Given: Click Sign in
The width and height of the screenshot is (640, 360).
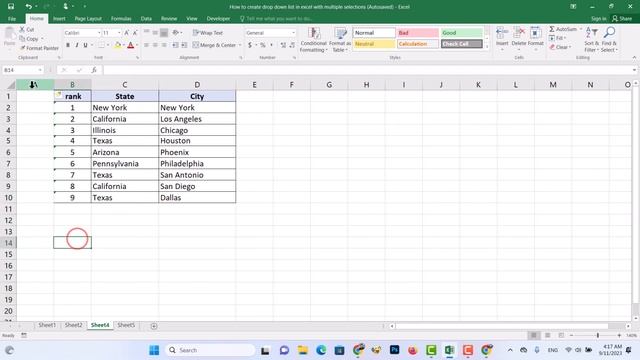Looking at the screenshot, I should pos(598,18).
